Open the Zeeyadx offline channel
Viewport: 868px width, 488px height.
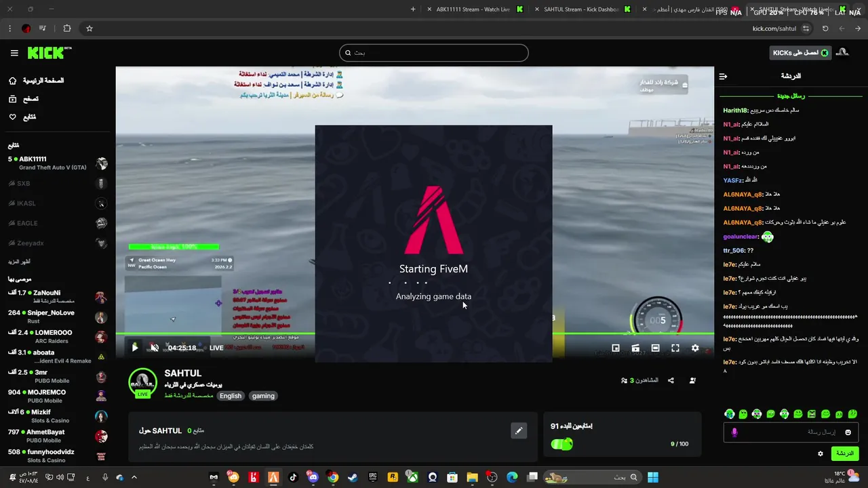(x=58, y=243)
